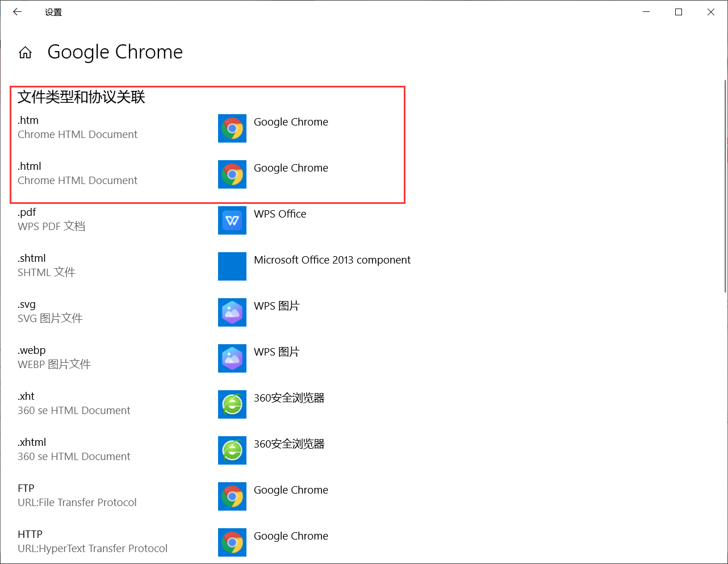Click the WPS 图片 icon for .webp

pyautogui.click(x=232, y=358)
